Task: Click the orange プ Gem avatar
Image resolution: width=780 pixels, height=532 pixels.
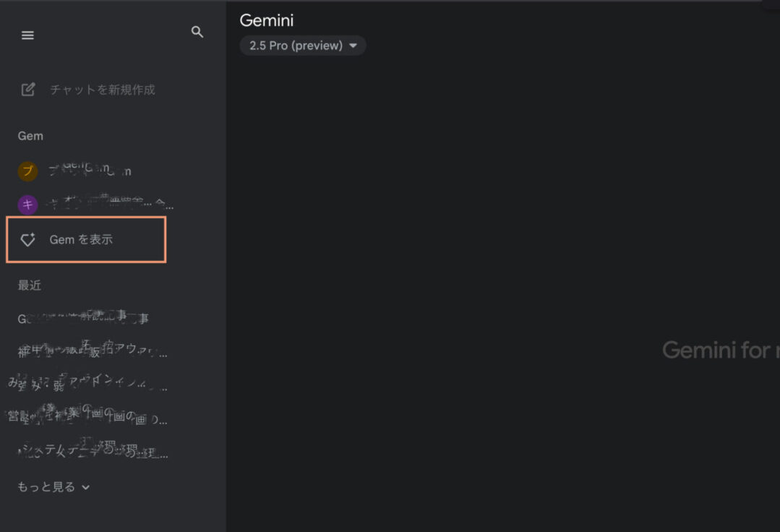Action: tap(27, 171)
